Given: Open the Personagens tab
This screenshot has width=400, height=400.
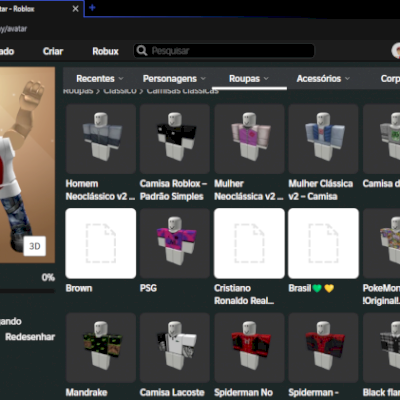Looking at the screenshot, I should 174,79.
